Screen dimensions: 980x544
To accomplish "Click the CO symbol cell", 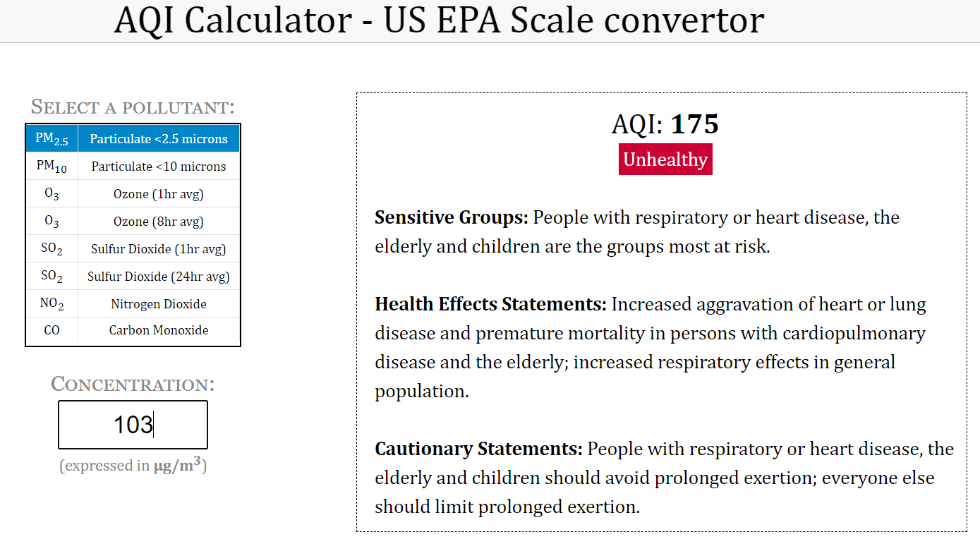I will 52,330.
